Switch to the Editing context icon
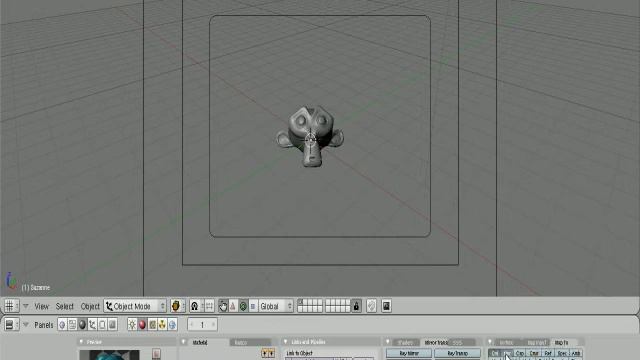Viewport: 640px width, 360px height. point(102,325)
